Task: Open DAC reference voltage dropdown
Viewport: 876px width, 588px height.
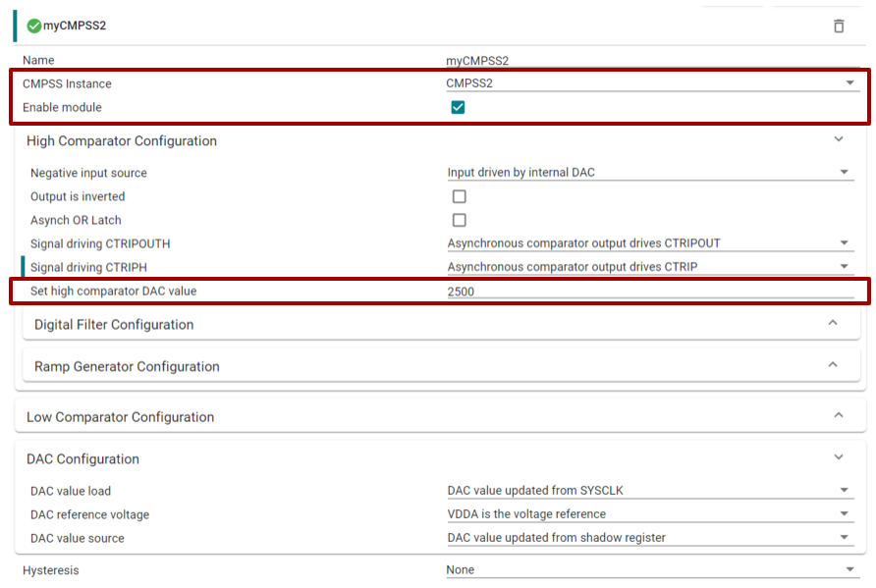Action: 648,514
